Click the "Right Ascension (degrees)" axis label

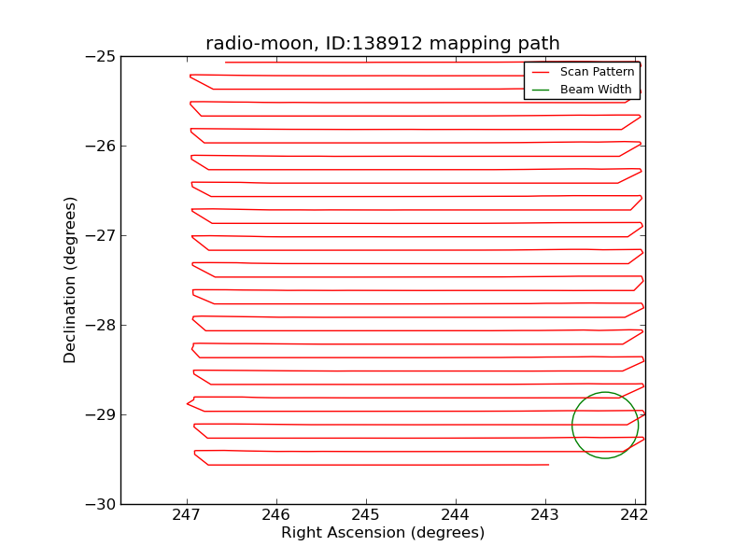[x=383, y=533]
